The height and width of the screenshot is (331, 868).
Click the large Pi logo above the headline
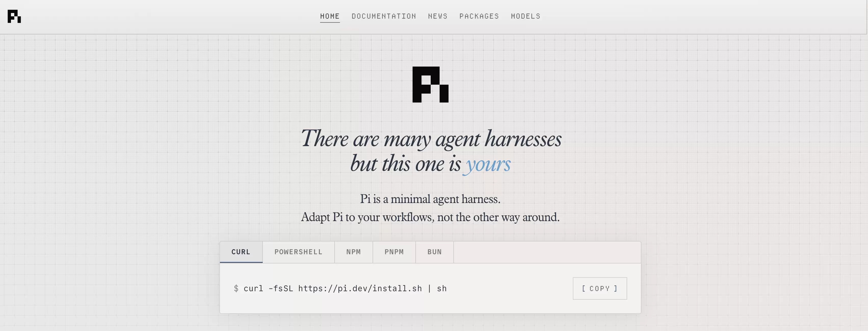tap(430, 85)
